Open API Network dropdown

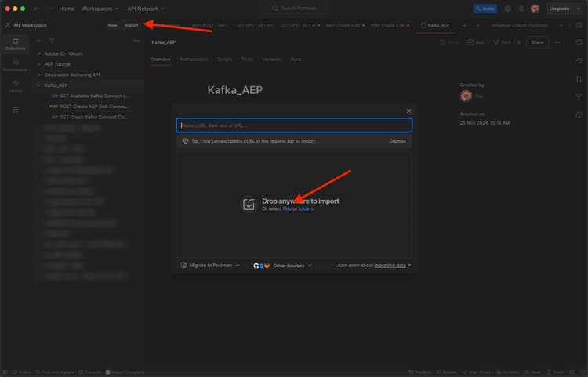(x=146, y=9)
